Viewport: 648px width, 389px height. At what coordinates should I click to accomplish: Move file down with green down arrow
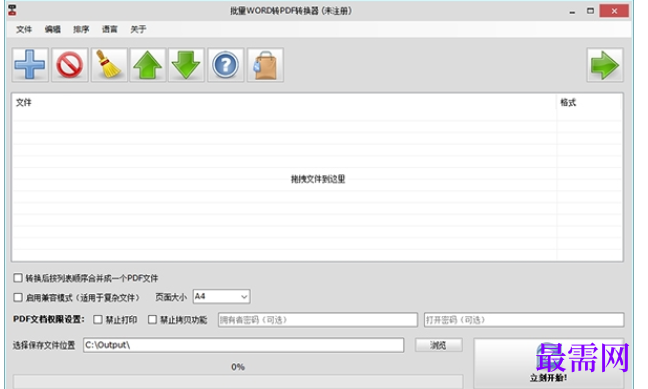coord(186,65)
